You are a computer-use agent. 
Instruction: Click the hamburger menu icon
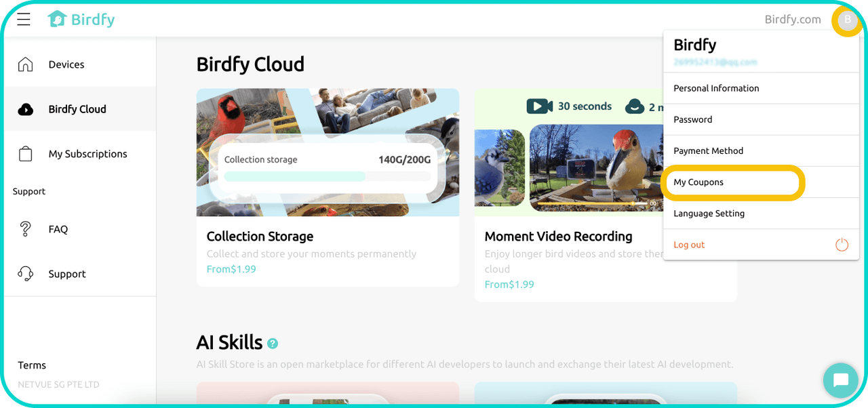point(24,20)
